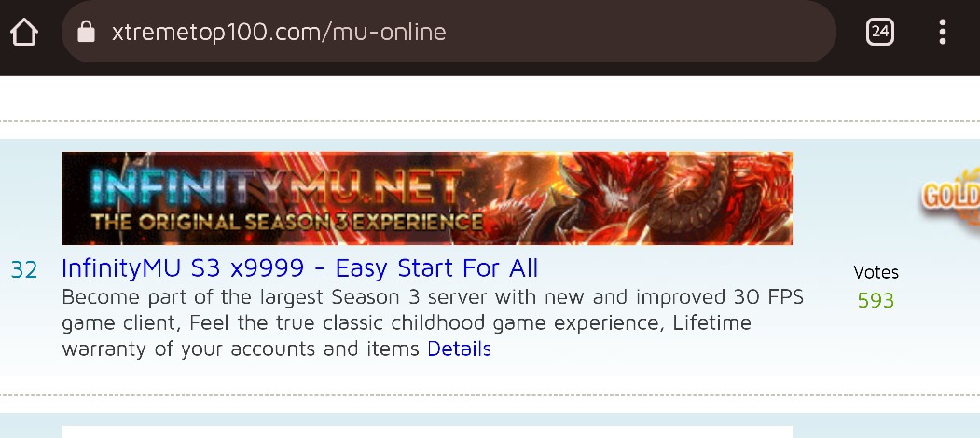Open the partially visible Gold banner at right

949,197
